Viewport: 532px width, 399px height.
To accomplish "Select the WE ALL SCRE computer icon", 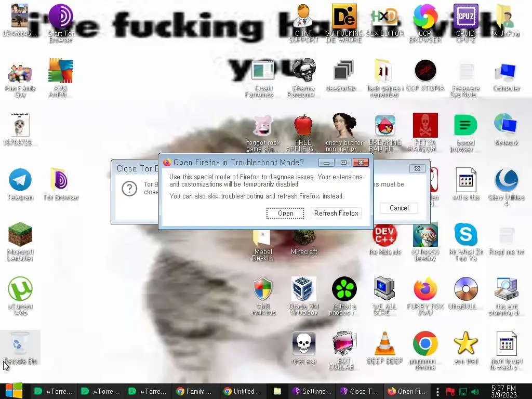I will (x=385, y=296).
